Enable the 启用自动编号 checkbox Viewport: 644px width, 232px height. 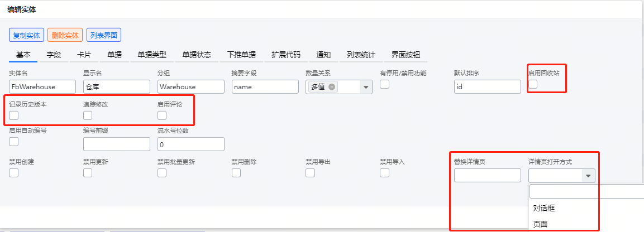tap(13, 142)
